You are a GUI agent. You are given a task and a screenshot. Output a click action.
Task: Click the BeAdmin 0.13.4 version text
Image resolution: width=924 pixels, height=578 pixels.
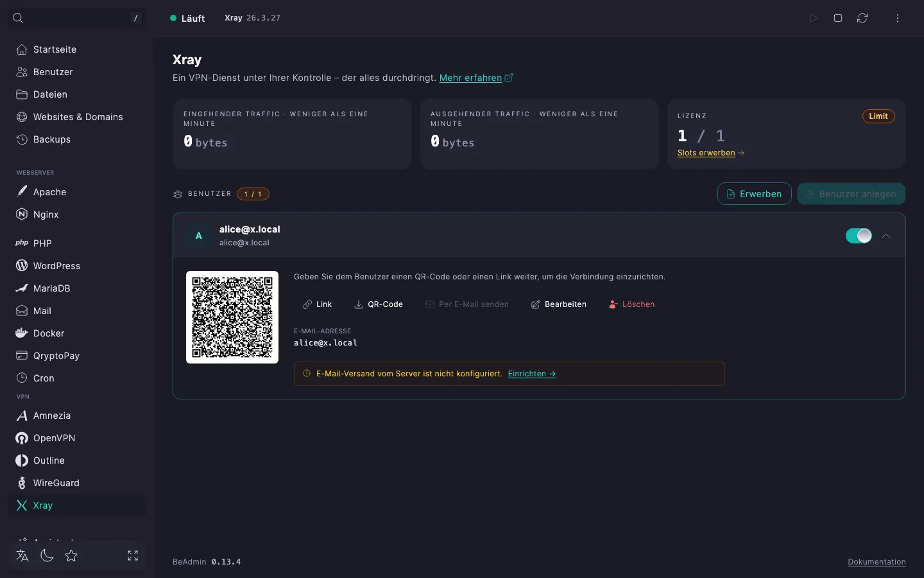click(207, 562)
